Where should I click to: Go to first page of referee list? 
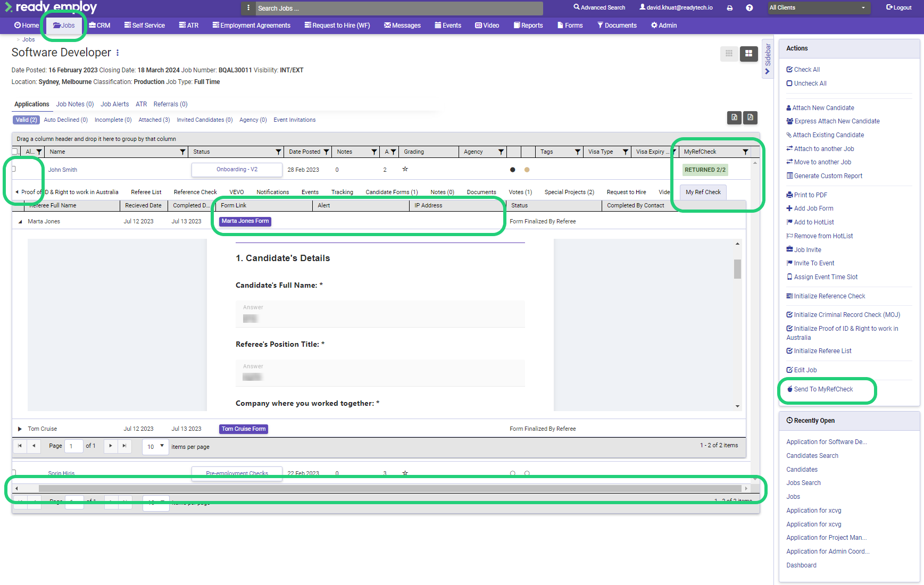click(20, 446)
